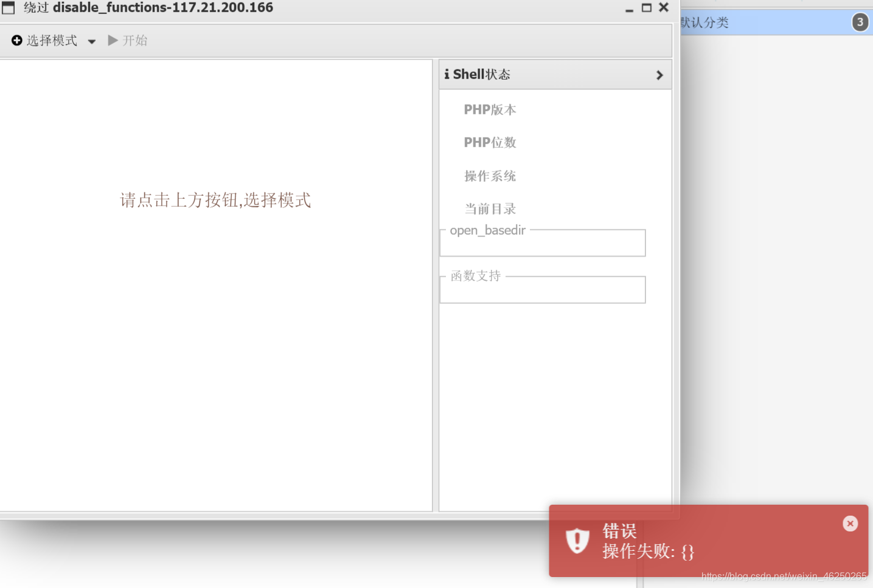The image size is (873, 588).
Task: Dismiss the 错误 error notification
Action: (850, 524)
